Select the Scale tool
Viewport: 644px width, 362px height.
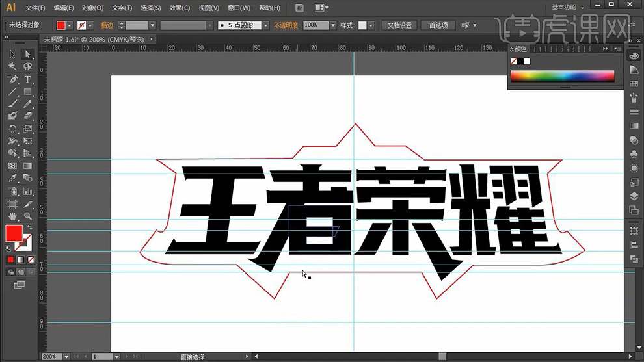27,129
